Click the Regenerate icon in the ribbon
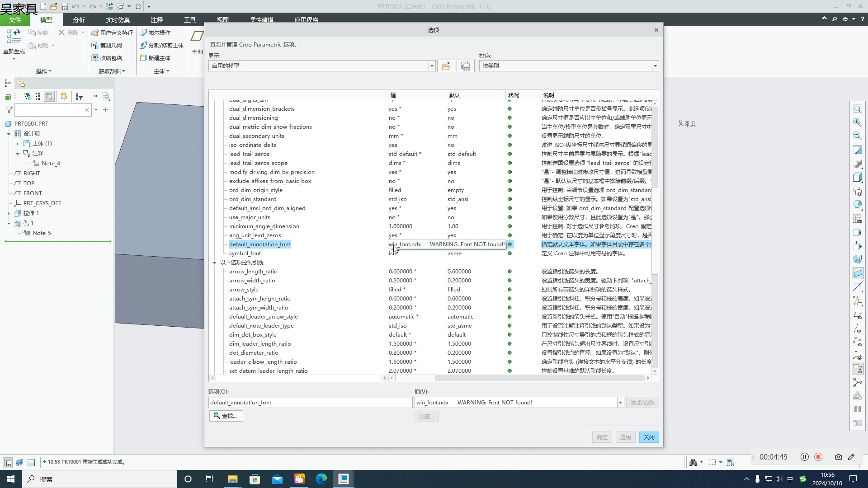Screen dimensions: 868x488 (14, 37)
